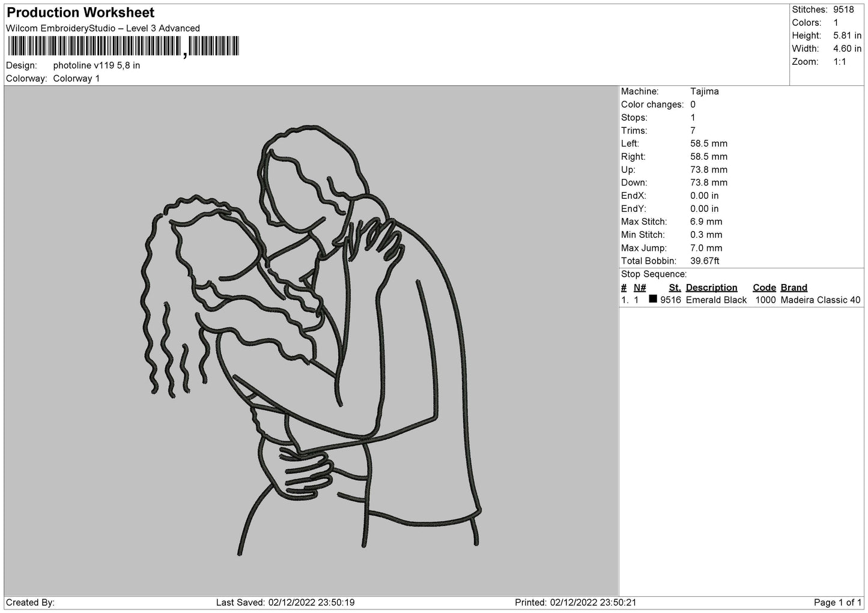
Task: Click the Created By label
Action: tap(30, 603)
